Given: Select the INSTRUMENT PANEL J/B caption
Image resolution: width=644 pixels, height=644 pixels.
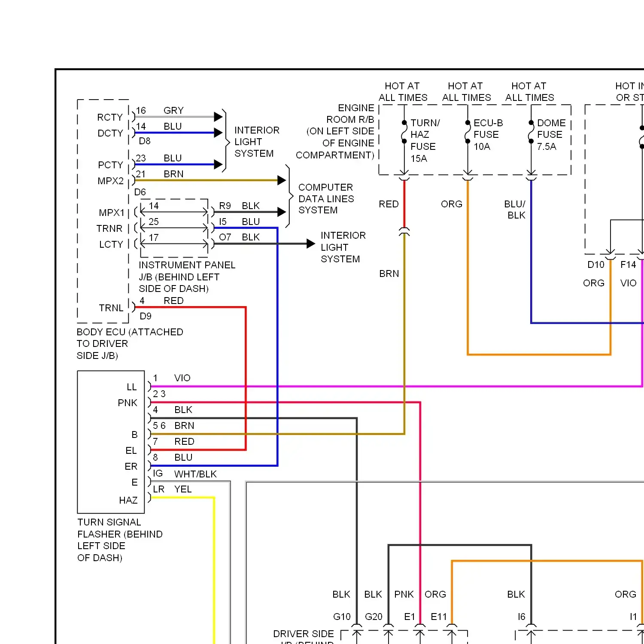Looking at the screenshot, I should [187, 277].
